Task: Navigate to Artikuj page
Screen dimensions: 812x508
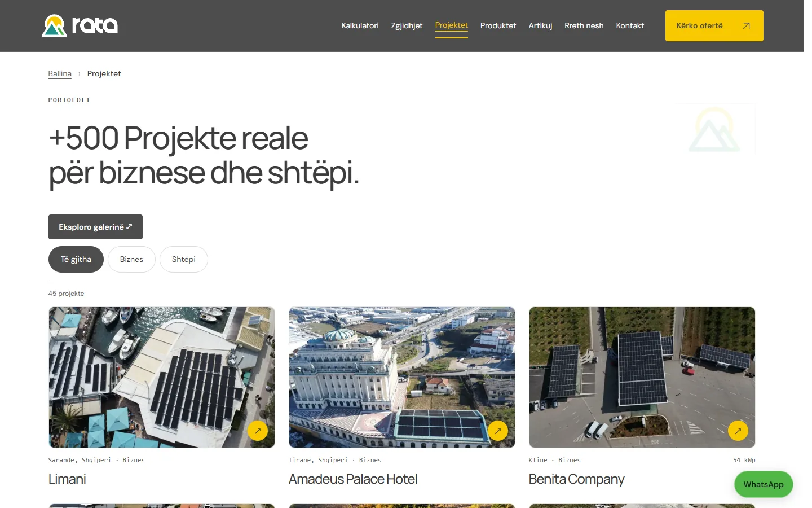Action: pyautogui.click(x=540, y=26)
